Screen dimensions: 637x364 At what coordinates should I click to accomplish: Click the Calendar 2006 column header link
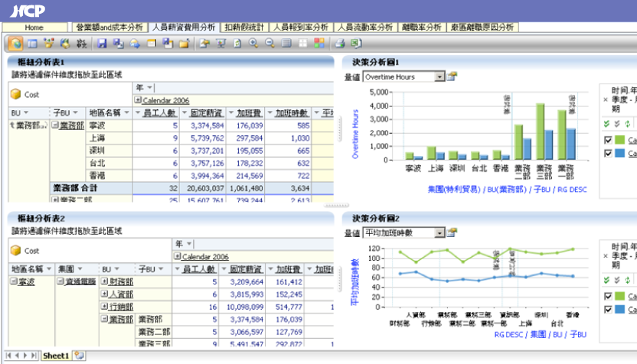tap(165, 100)
